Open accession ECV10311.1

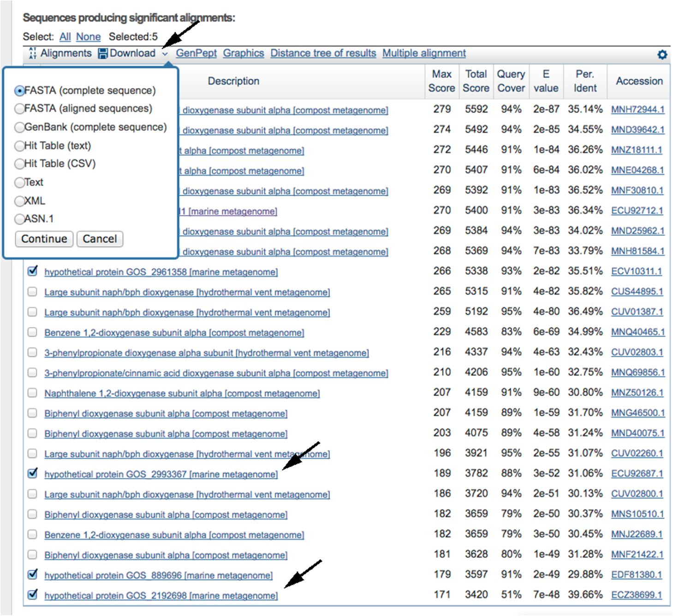pos(637,272)
